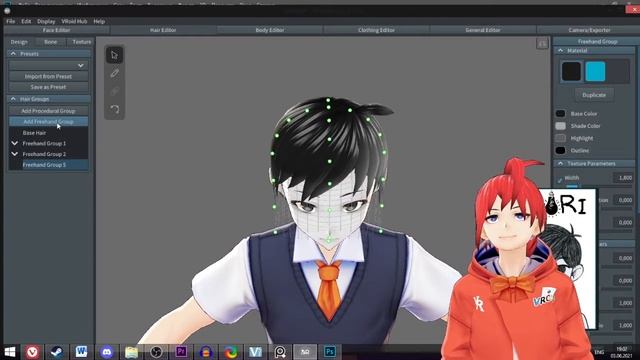Select the arrow selection tool

114,55
